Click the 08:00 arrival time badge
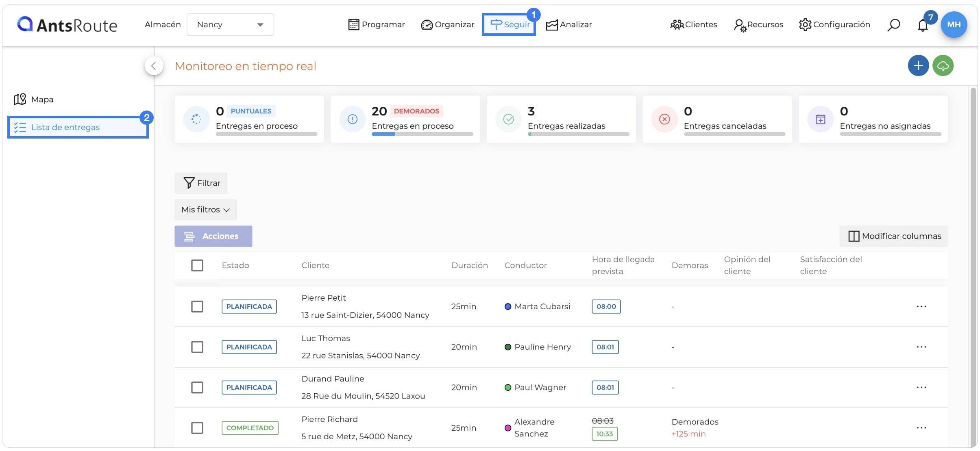Image resolution: width=980 pixels, height=451 pixels. [606, 306]
